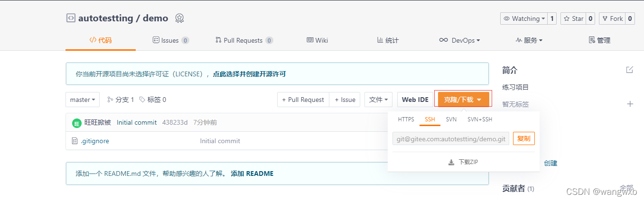
Task: Open the Issues tab
Action: [170, 40]
